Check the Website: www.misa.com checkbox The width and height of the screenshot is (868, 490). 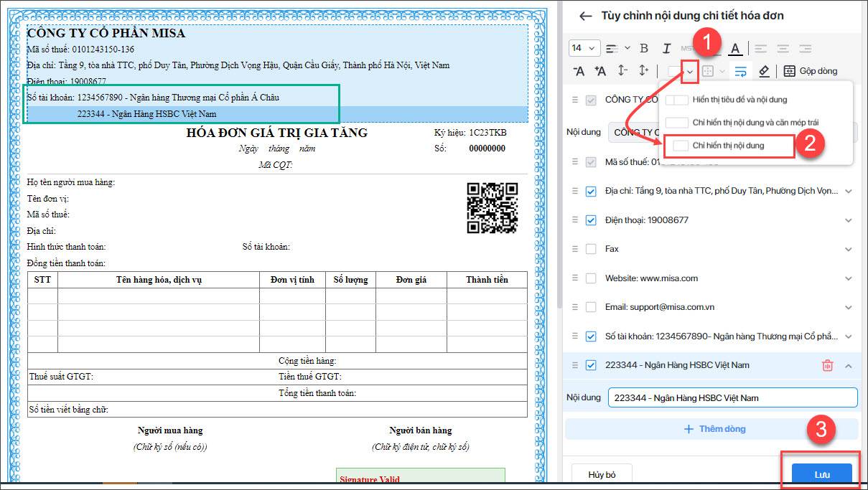pos(591,278)
